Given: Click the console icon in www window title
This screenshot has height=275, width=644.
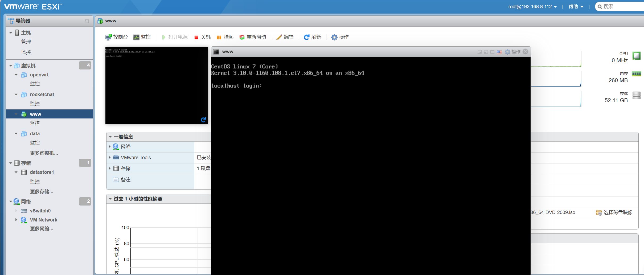Looking at the screenshot, I should coord(216,52).
